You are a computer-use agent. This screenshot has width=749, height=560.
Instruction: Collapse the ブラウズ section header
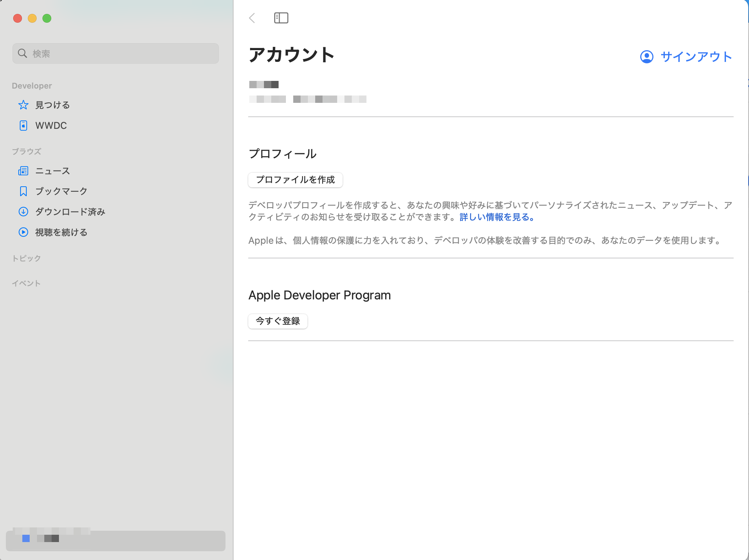coord(26,152)
